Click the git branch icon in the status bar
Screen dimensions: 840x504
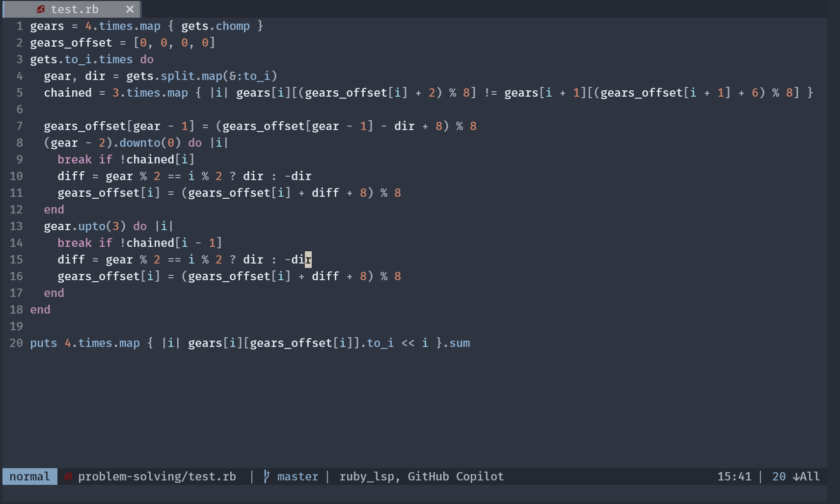[266, 476]
